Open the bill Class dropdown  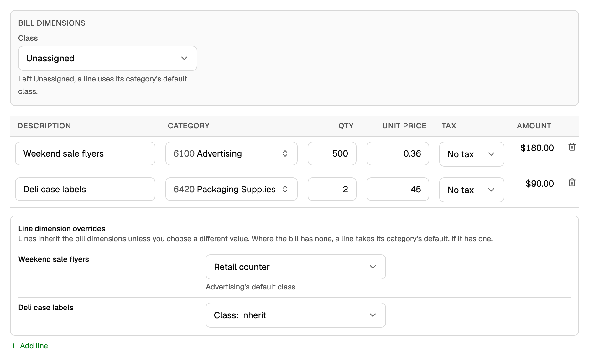coord(108,58)
